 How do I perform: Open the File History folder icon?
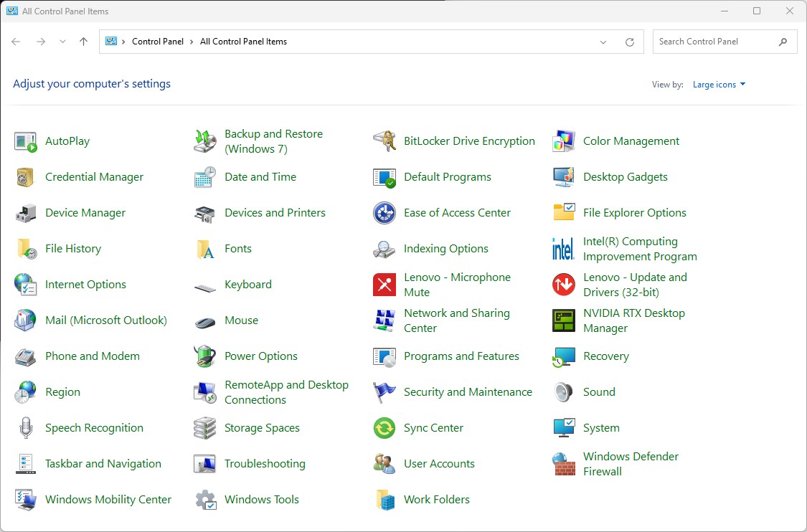(25, 249)
